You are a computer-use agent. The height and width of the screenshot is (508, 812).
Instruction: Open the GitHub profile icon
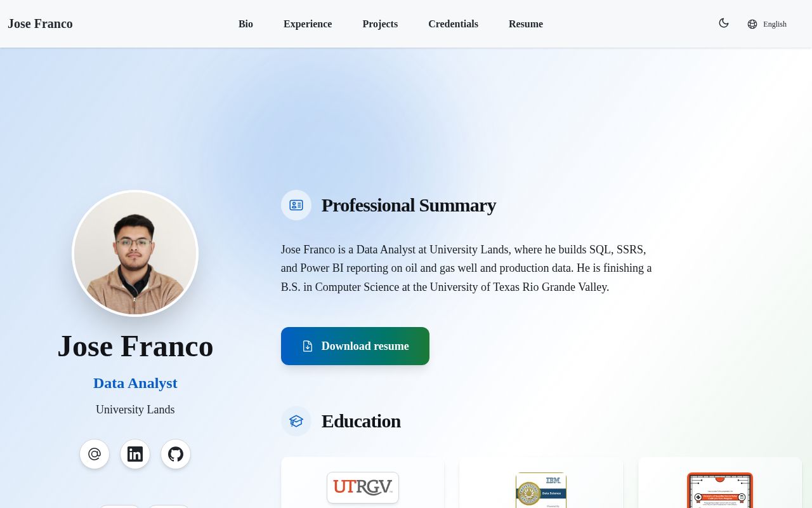[176, 454]
